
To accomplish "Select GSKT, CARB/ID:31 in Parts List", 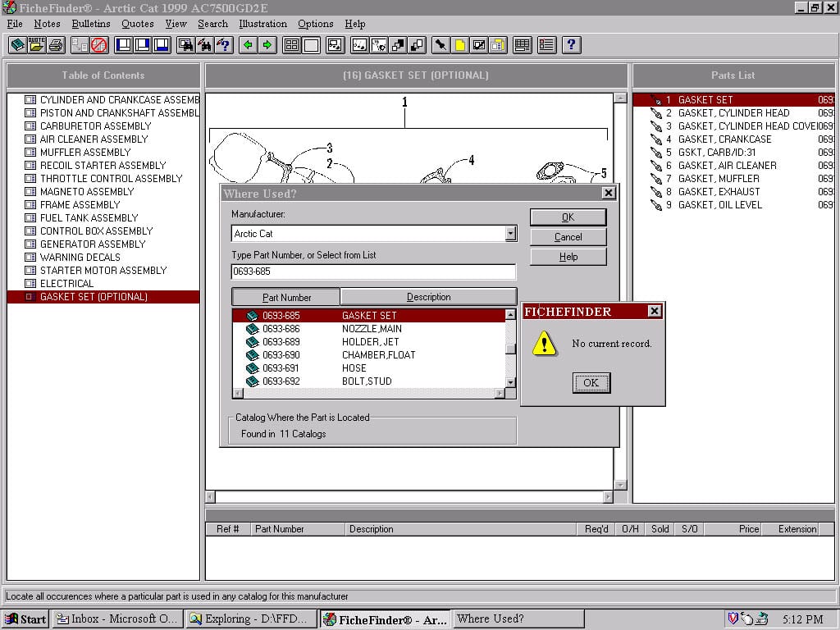I will [733, 153].
